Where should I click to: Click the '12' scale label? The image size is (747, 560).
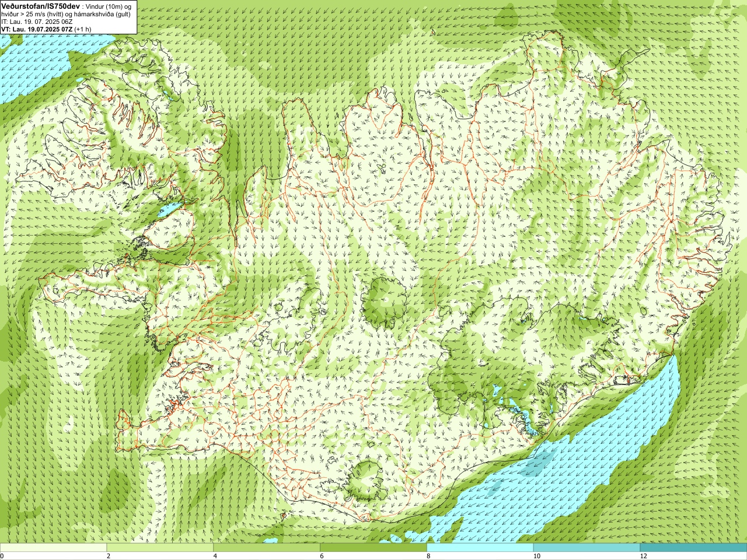point(644,556)
